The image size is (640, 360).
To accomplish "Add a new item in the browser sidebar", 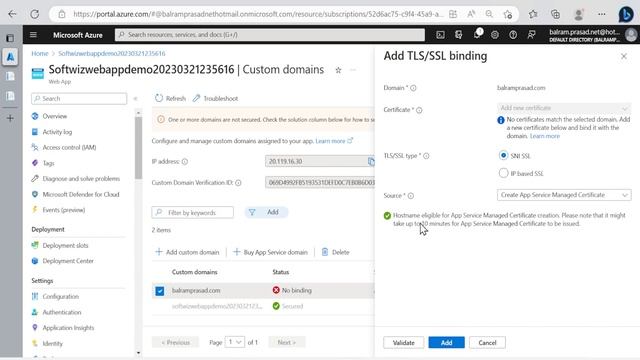I will coord(10,118).
